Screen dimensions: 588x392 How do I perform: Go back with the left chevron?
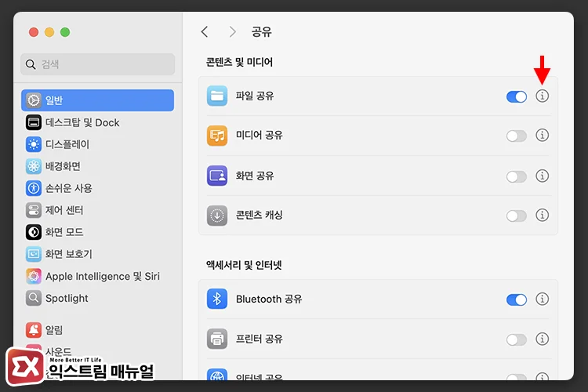tap(205, 32)
